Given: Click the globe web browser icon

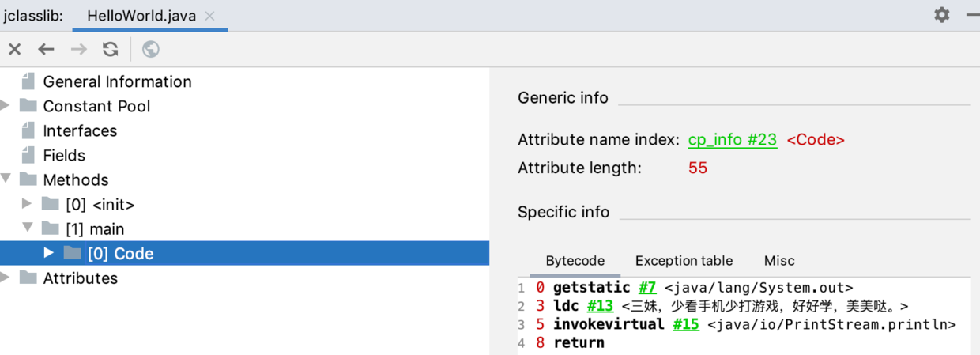Looking at the screenshot, I should 150,49.
